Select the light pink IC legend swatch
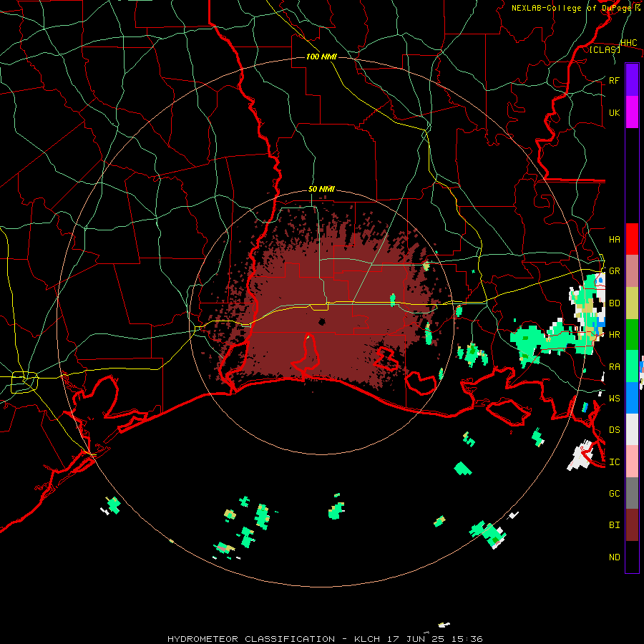Viewport: 644px width, 644px height. 632,462
